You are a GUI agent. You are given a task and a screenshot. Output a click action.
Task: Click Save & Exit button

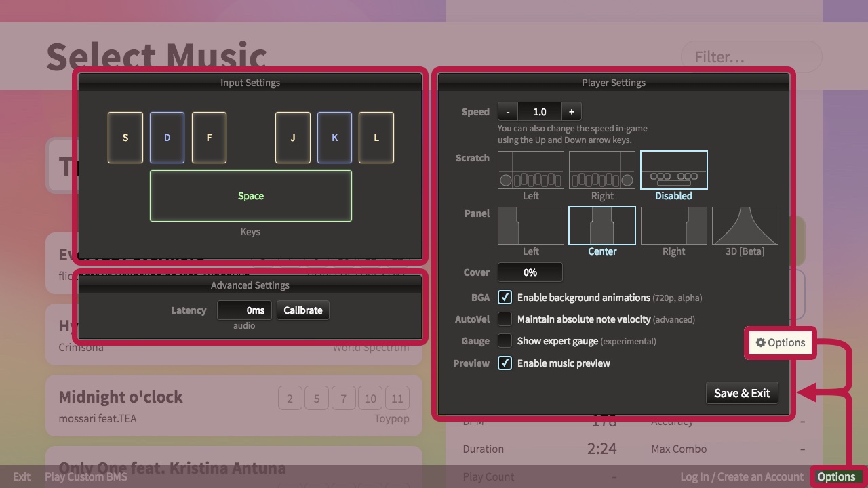pyautogui.click(x=742, y=393)
